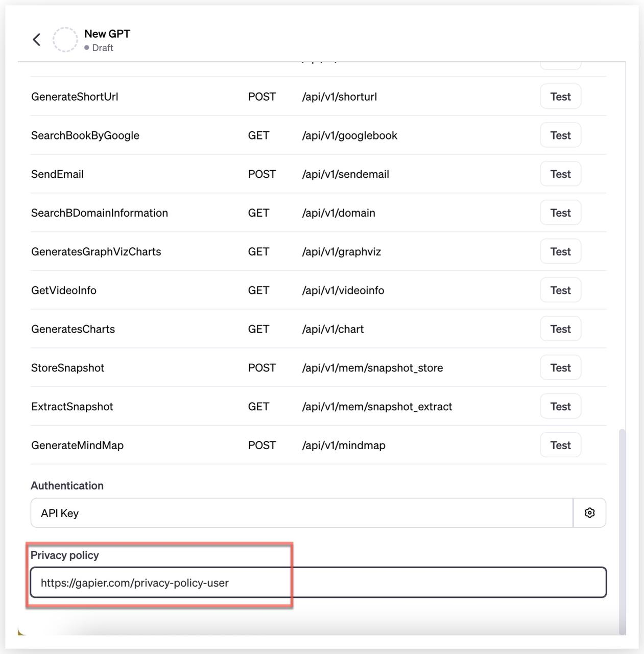Click the New GPT title text
The image size is (644, 654).
coord(107,34)
